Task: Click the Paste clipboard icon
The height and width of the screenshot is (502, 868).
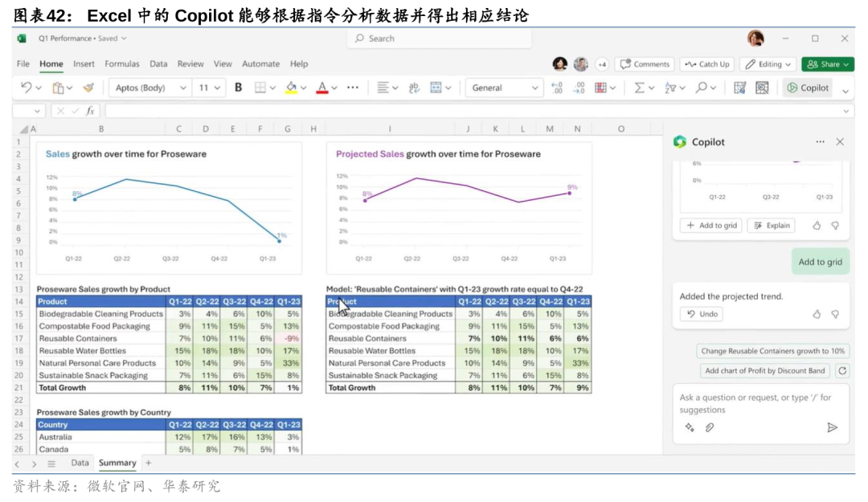Action: (58, 88)
